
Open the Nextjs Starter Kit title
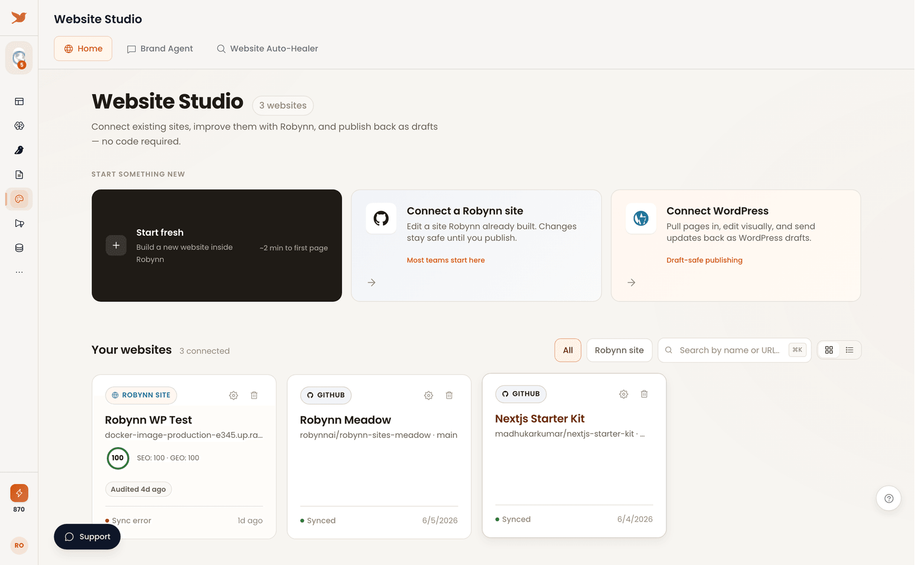tap(540, 419)
